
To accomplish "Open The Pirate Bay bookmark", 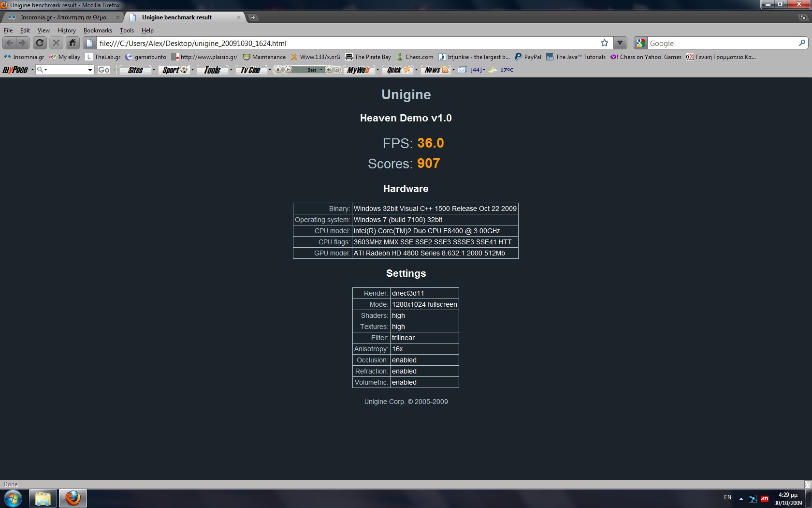I will (368, 57).
